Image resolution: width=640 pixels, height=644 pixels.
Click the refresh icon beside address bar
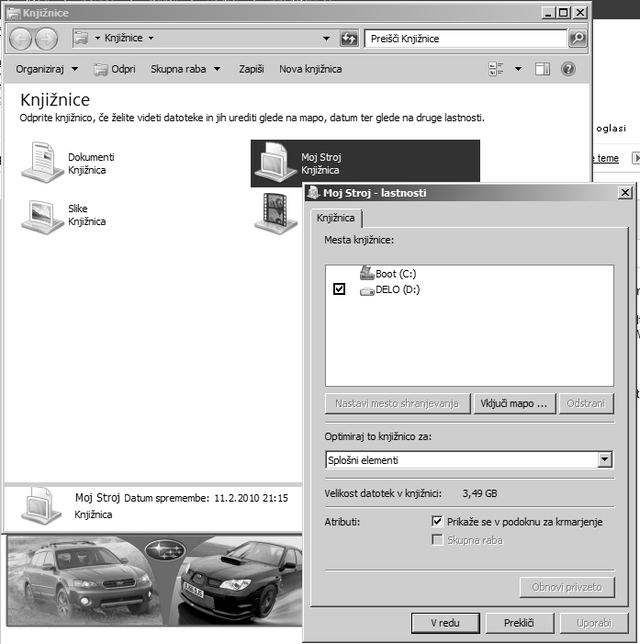coord(349,39)
